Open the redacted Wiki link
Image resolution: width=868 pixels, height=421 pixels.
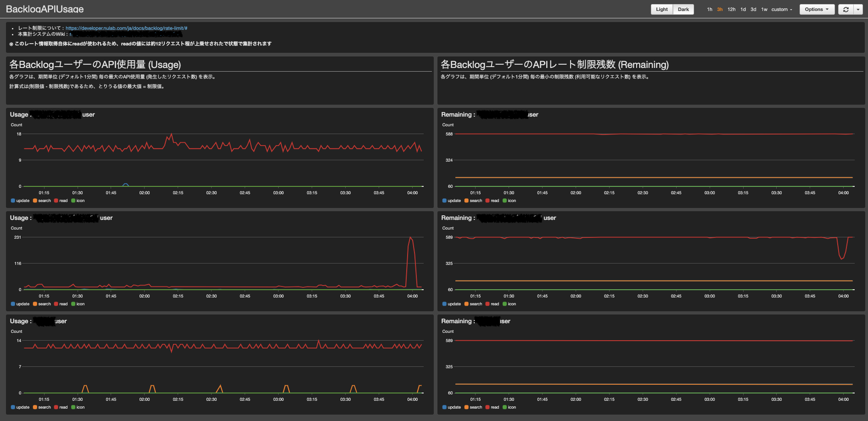pyautogui.click(x=126, y=34)
